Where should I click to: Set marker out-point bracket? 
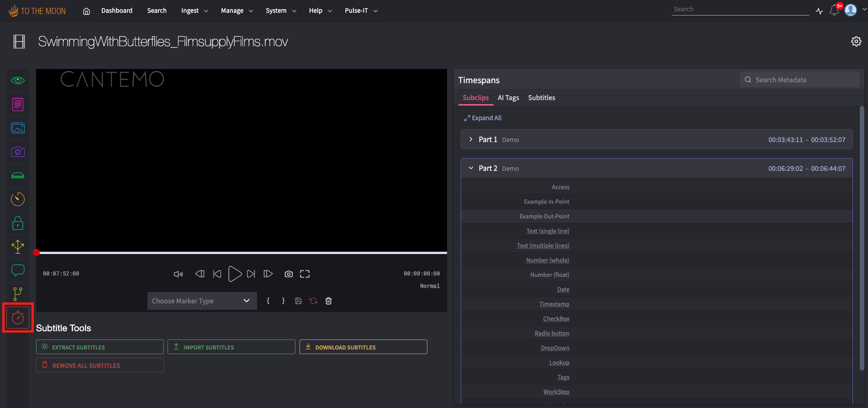pos(283,301)
